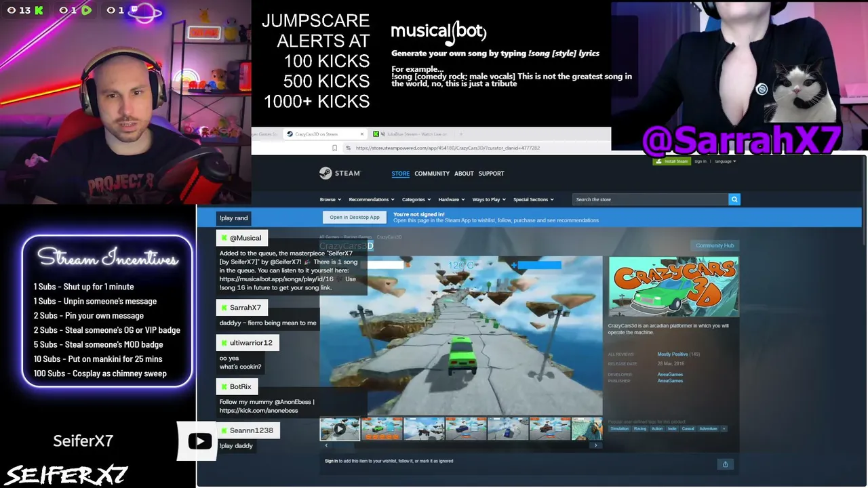Select the Casual tag

coord(688,428)
